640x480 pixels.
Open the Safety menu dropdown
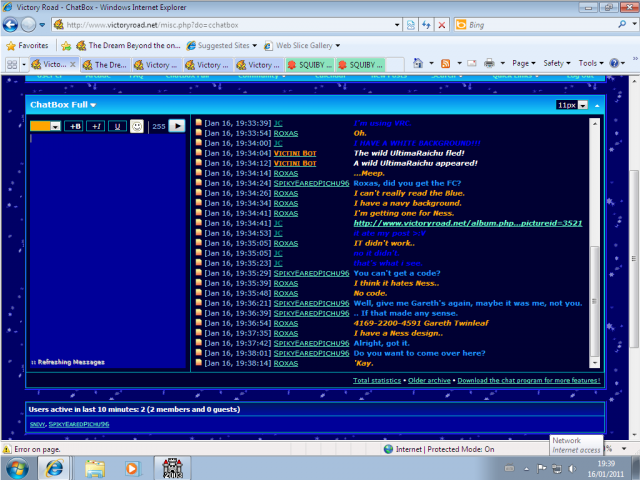point(557,63)
